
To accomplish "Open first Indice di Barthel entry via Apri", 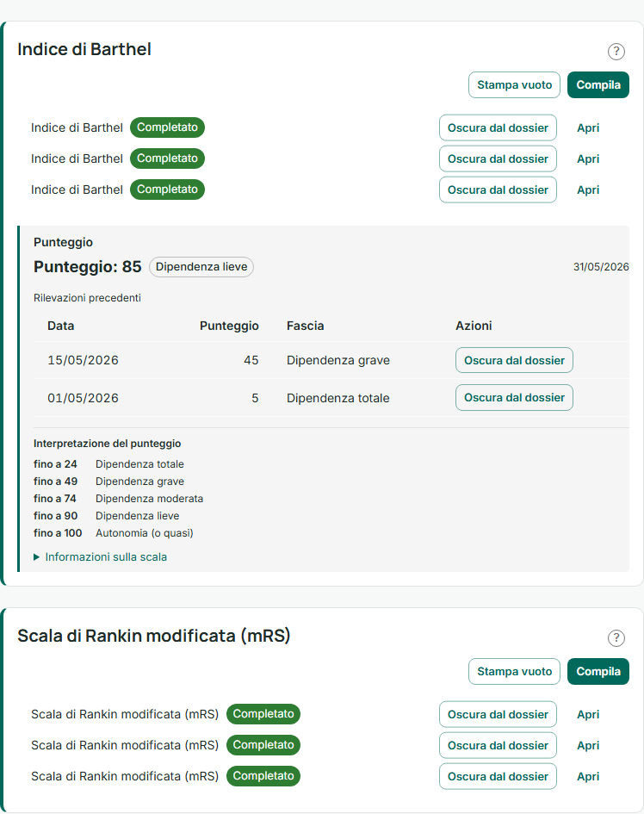I will tap(588, 127).
